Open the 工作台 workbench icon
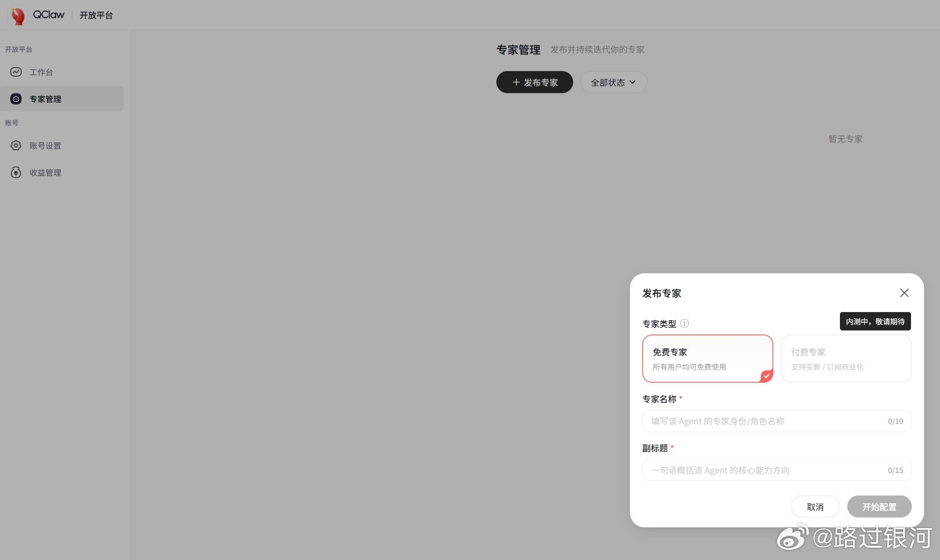The width and height of the screenshot is (940, 560). point(16,72)
